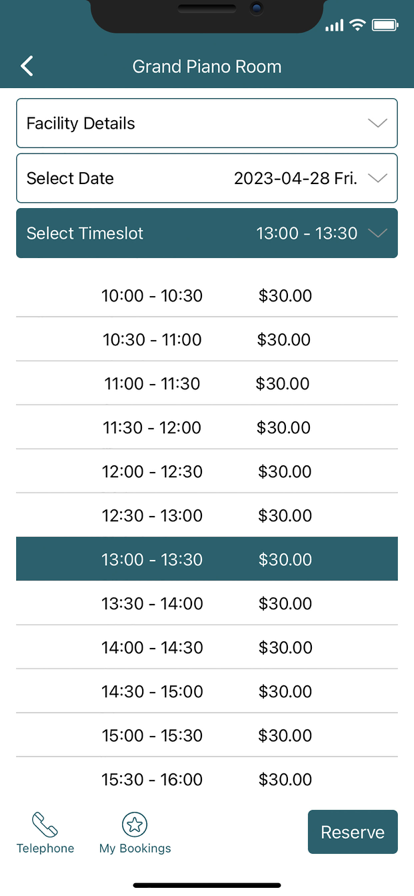Collapse the Select Timeslot dropdown
This screenshot has width=414, height=896.
[207, 233]
